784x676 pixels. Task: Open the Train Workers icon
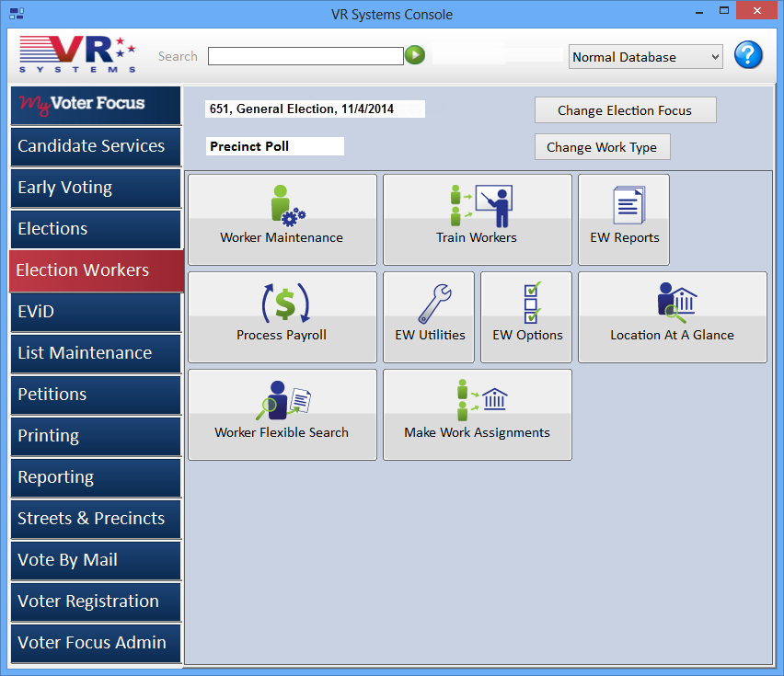[481, 205]
